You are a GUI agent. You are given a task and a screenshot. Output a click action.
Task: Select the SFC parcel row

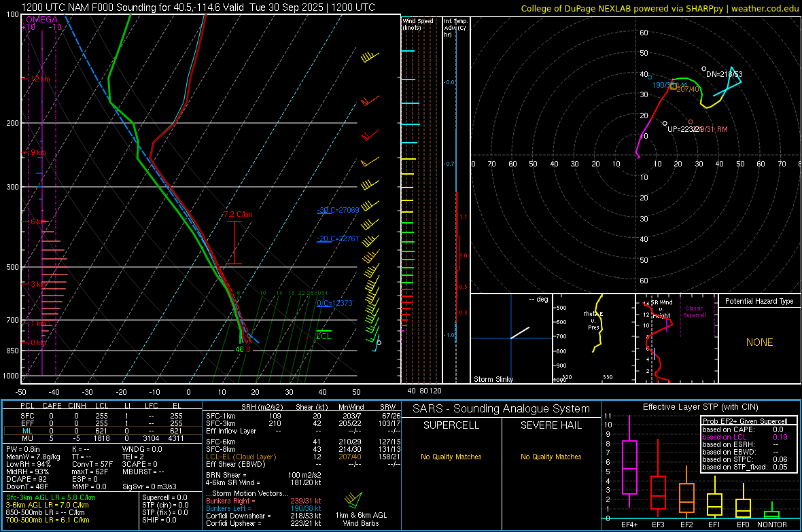click(x=102, y=416)
